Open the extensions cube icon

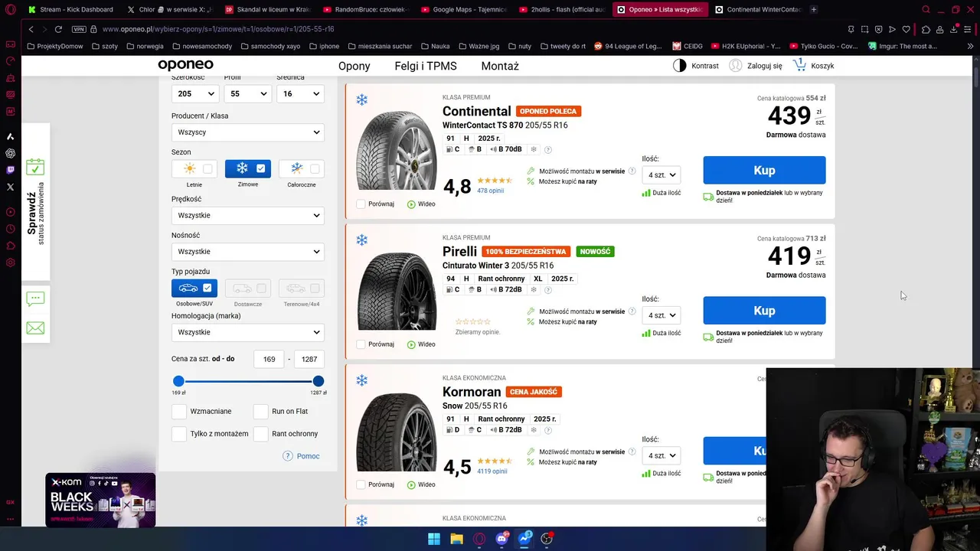point(926,29)
